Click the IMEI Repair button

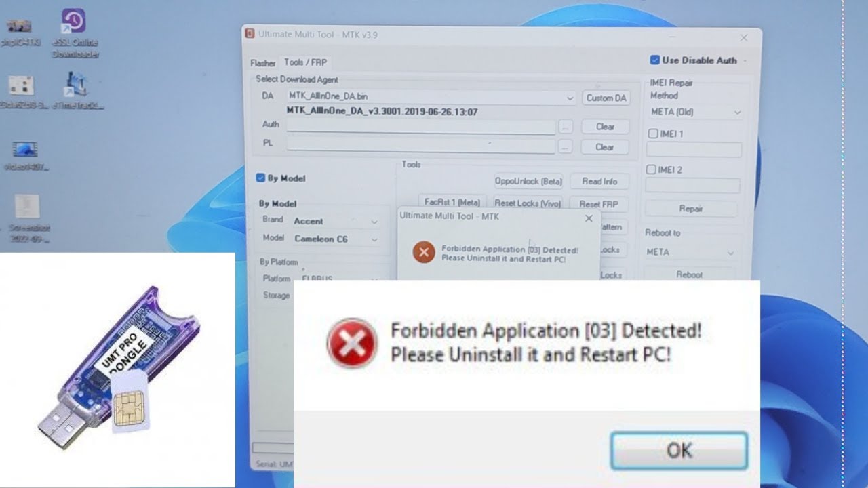click(691, 209)
